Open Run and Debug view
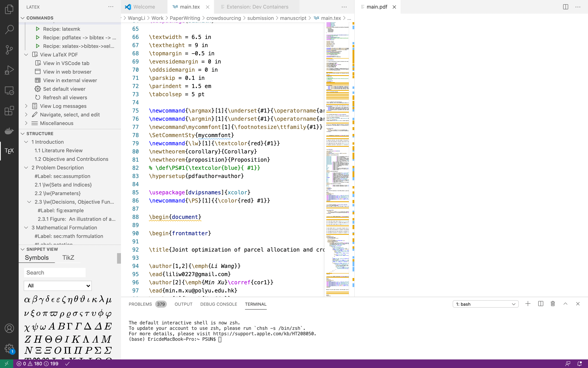588x368 pixels. [9, 70]
